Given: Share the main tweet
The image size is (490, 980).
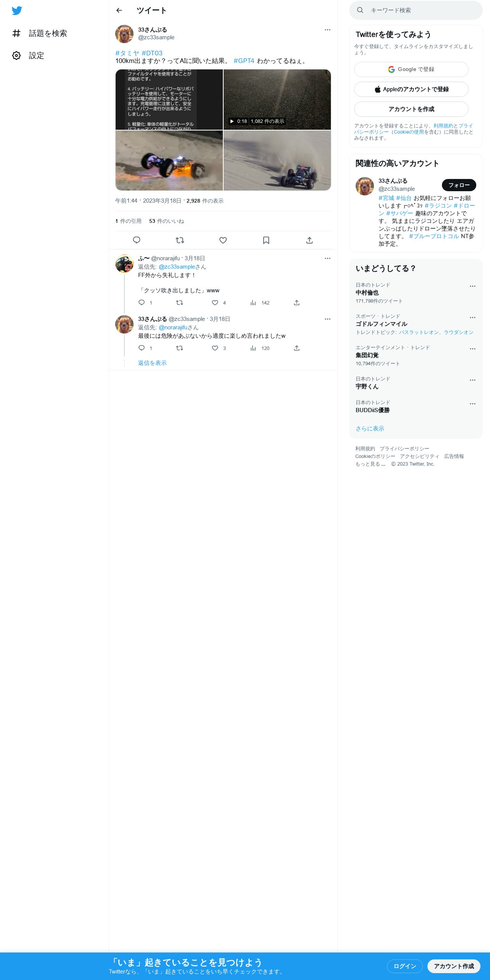Looking at the screenshot, I should pyautogui.click(x=309, y=240).
